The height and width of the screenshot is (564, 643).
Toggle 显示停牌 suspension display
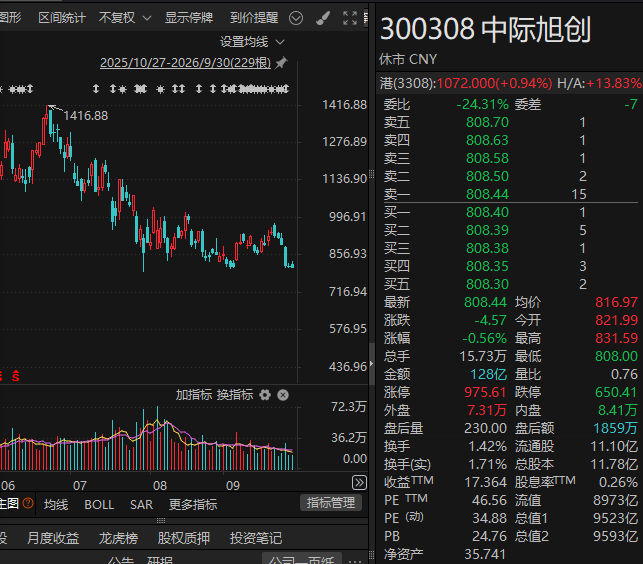189,18
